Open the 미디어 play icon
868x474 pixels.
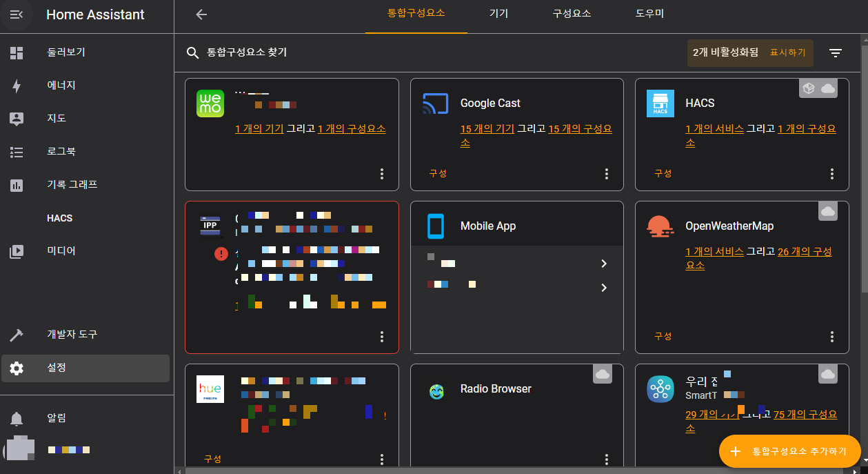(17, 251)
